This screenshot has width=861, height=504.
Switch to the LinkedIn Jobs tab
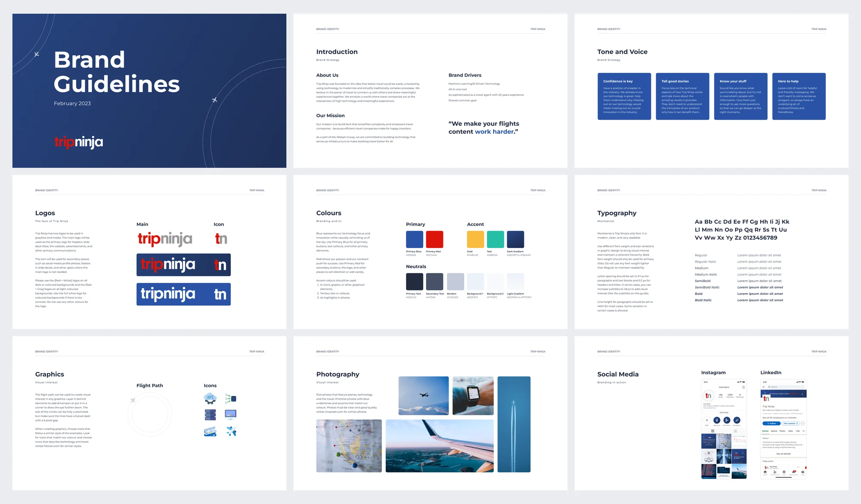[x=790, y=431]
